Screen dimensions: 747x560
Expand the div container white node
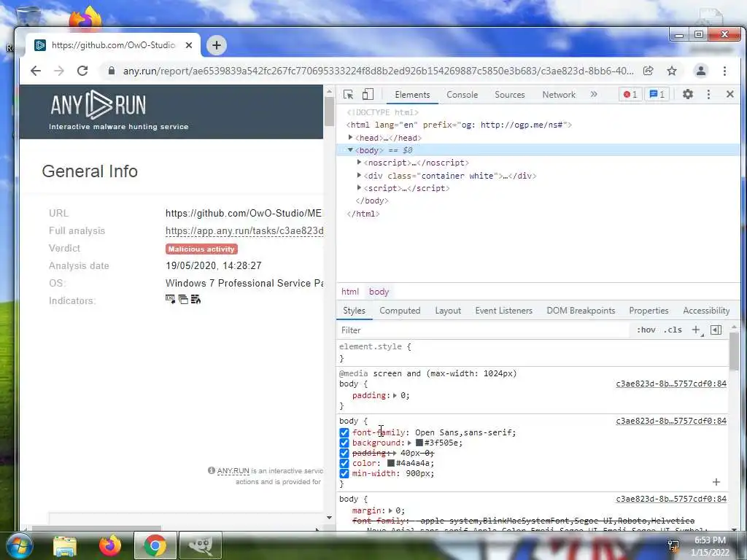(359, 175)
